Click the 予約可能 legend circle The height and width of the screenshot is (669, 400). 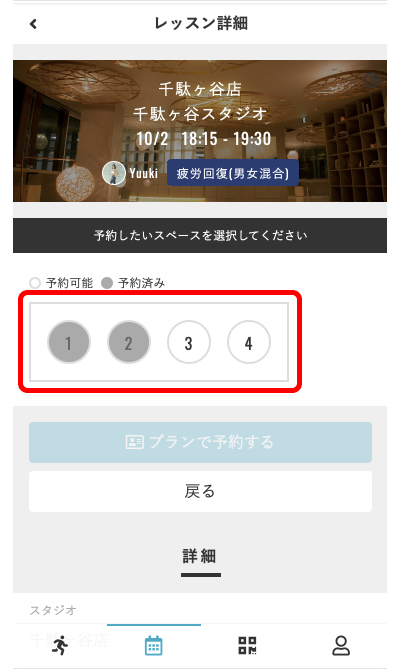(35, 283)
